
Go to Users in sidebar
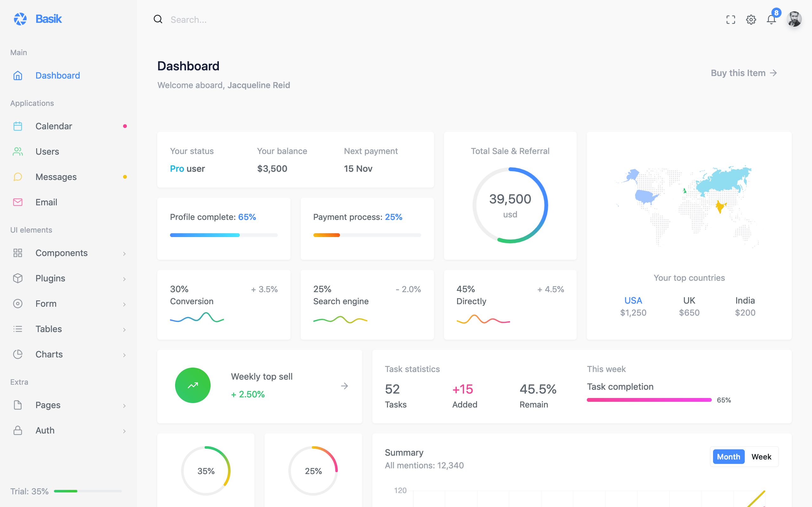(47, 151)
